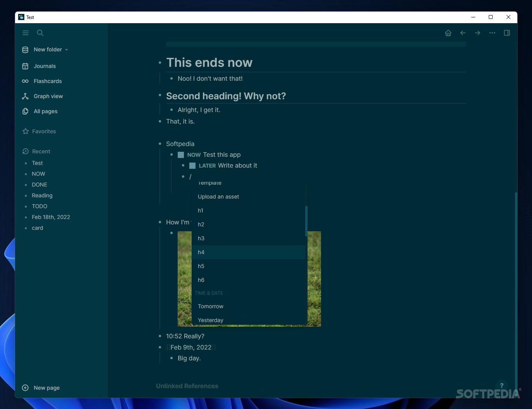Click the Journals calendar icon

pyautogui.click(x=25, y=66)
